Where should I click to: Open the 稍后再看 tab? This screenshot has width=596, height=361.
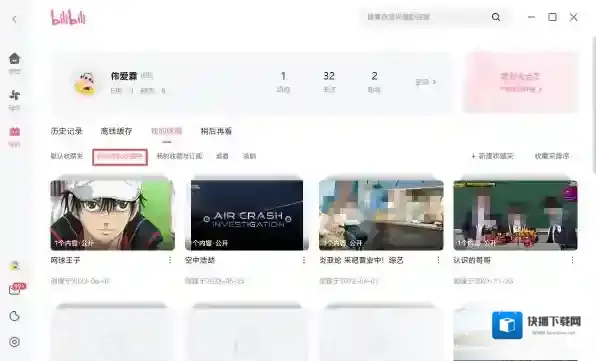[216, 131]
